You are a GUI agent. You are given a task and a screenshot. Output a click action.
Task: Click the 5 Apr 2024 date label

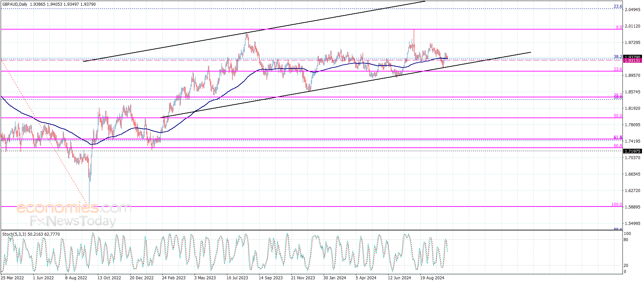click(x=366, y=278)
